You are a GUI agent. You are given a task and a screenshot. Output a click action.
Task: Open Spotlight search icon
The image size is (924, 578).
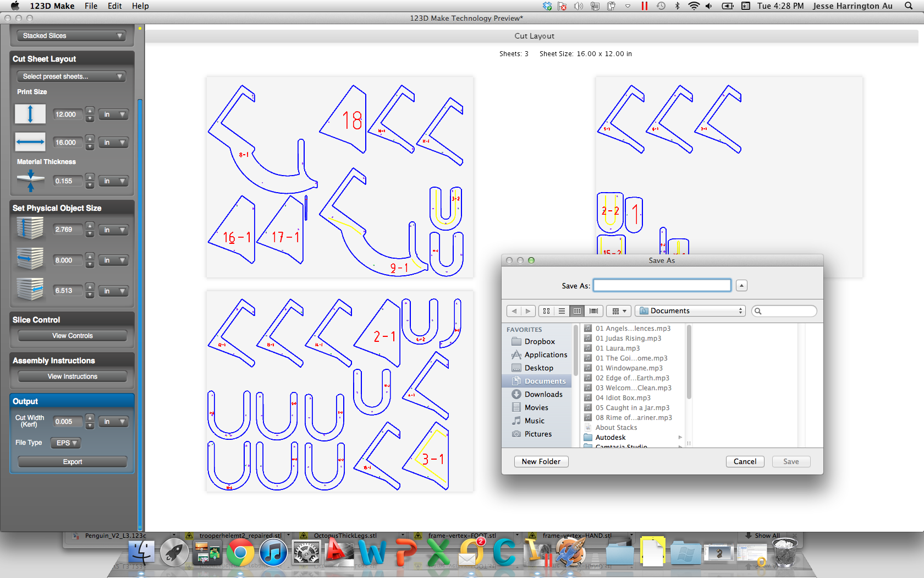tap(909, 6)
